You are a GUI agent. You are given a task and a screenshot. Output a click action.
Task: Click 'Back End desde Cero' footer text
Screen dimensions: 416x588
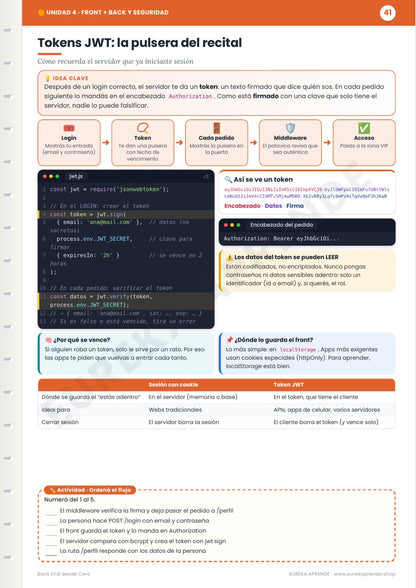(64, 574)
